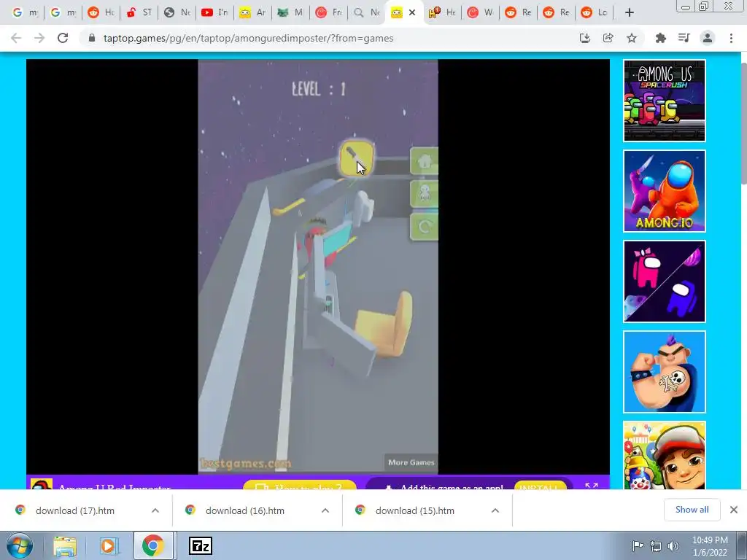Click the Chrome taskbar icon
The width and height of the screenshot is (747, 560).
click(x=153, y=545)
